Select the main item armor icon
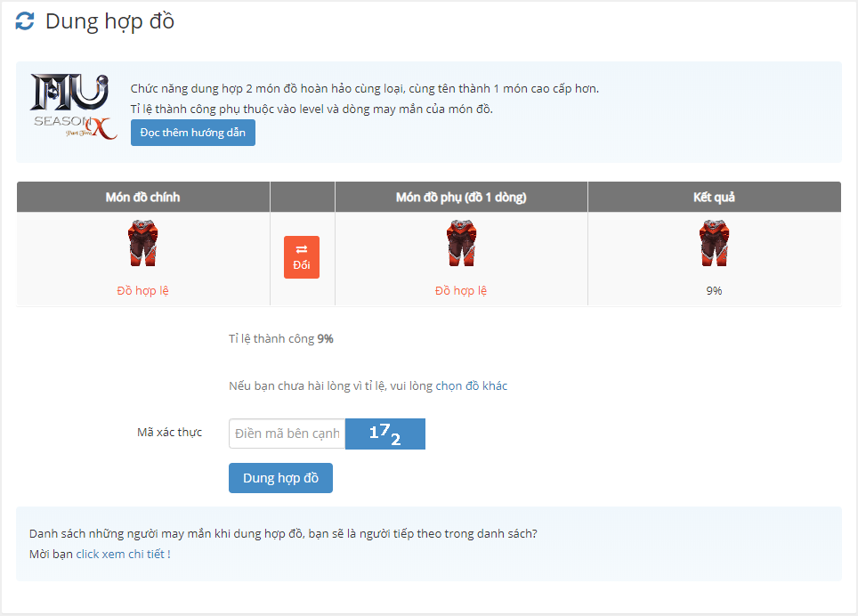 142,245
